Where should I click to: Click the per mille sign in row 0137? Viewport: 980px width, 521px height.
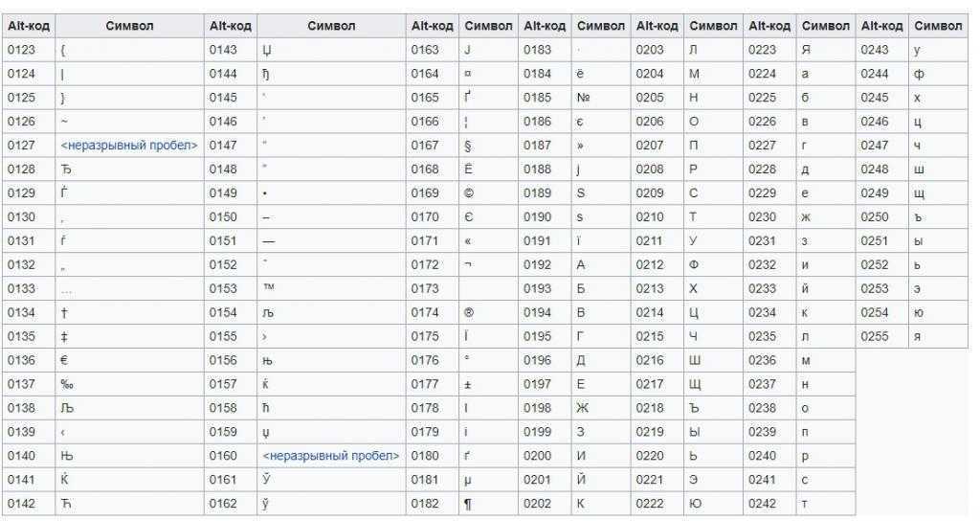click(67, 385)
